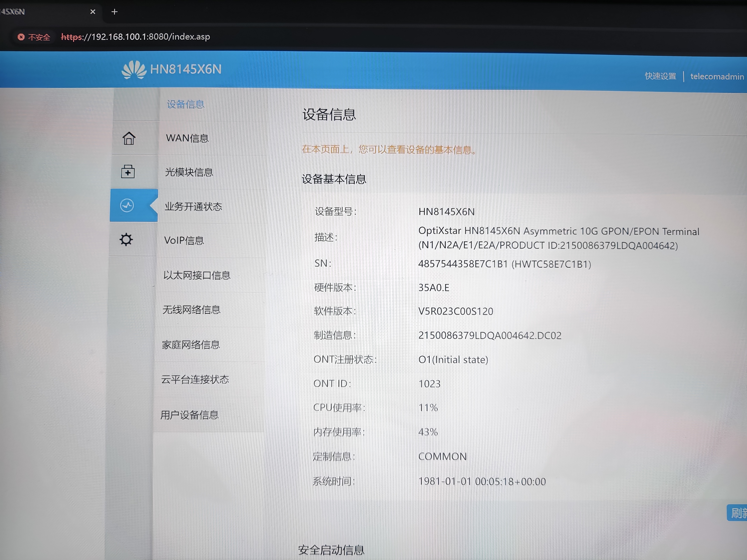Close the HN8145X6N browser tab
Viewport: 747px width, 560px height.
click(x=93, y=11)
